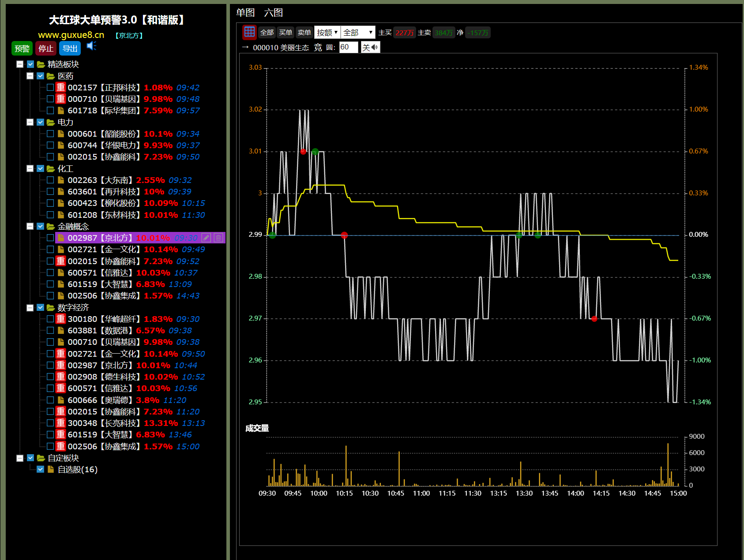Click the blue 导出 button
This screenshot has width=744, height=560.
[x=70, y=49]
